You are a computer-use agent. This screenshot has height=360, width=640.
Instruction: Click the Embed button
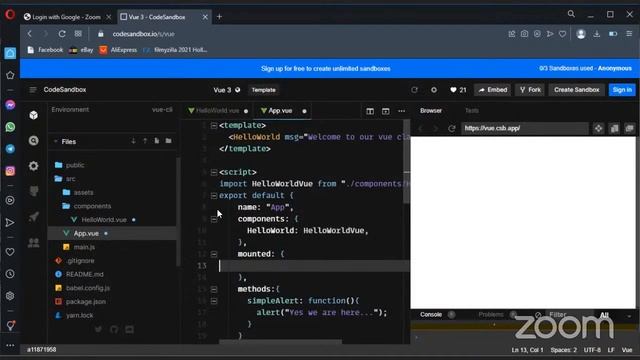pos(493,90)
